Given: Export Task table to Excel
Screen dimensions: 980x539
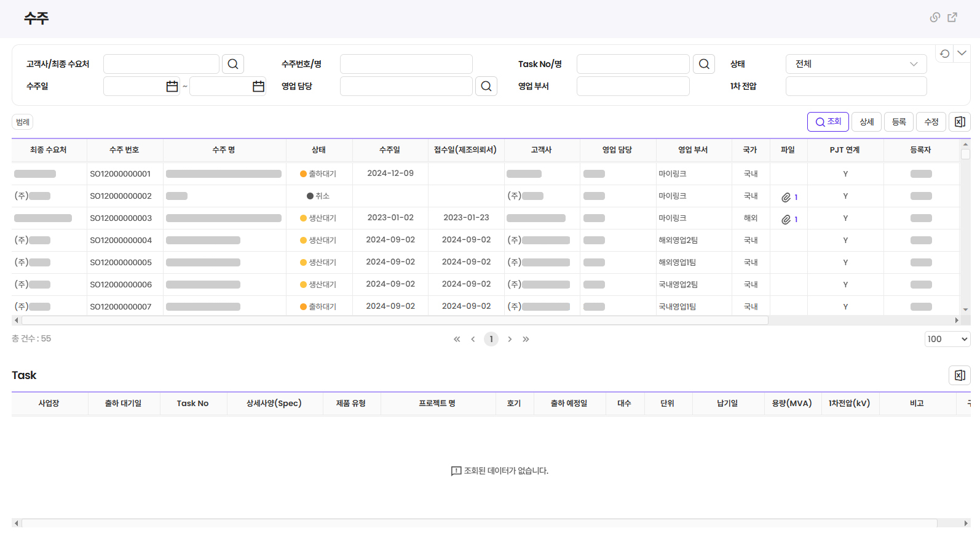Looking at the screenshot, I should coord(960,375).
